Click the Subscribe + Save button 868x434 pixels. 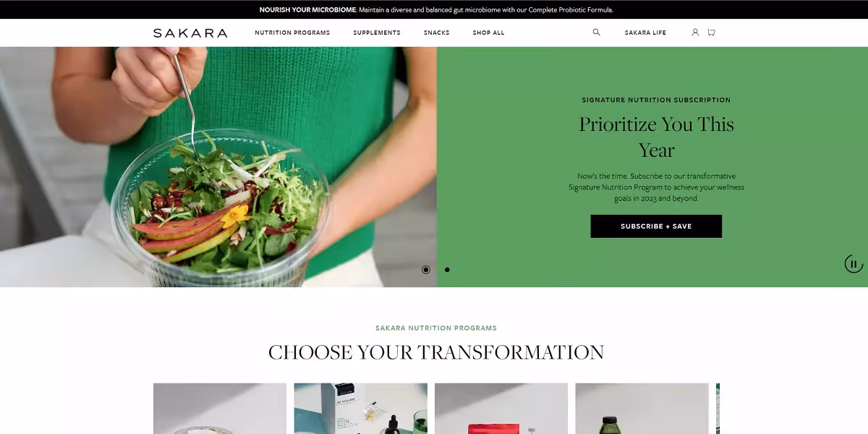(656, 226)
